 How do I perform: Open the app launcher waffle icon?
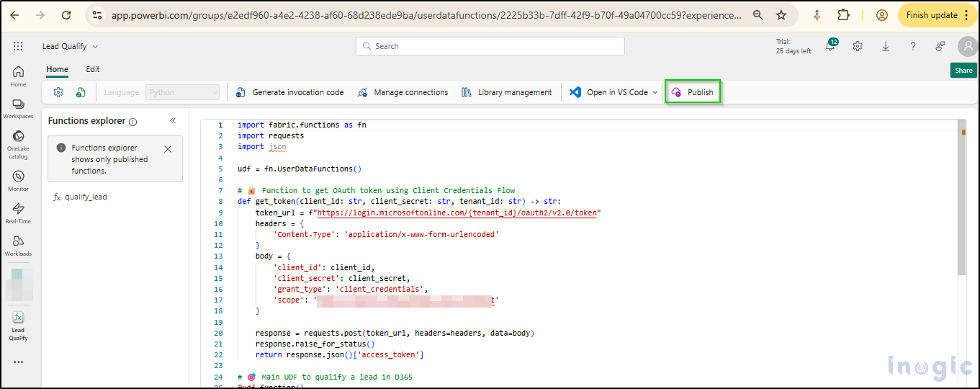click(18, 46)
